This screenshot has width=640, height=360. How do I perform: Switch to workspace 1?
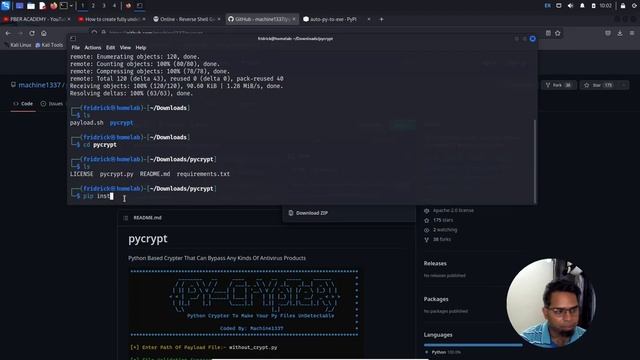82,6
